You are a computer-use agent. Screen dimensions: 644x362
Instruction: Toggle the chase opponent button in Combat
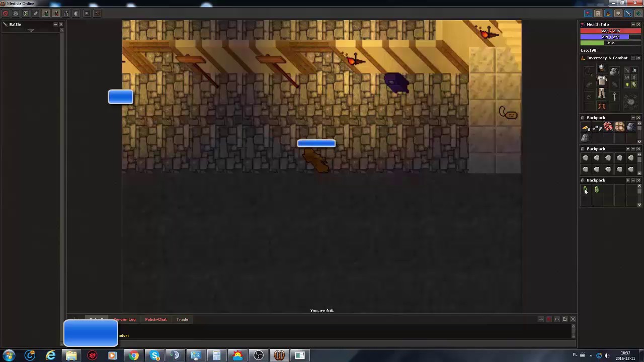[633, 77]
